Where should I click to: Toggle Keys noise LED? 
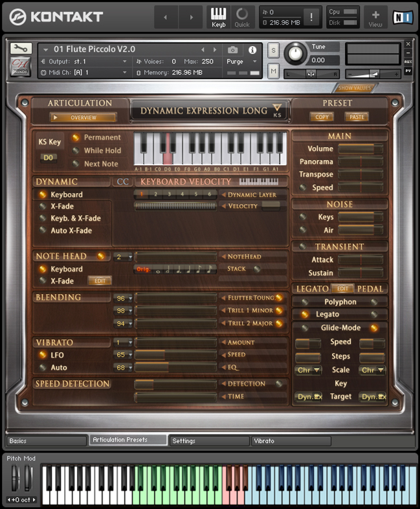[303, 217]
